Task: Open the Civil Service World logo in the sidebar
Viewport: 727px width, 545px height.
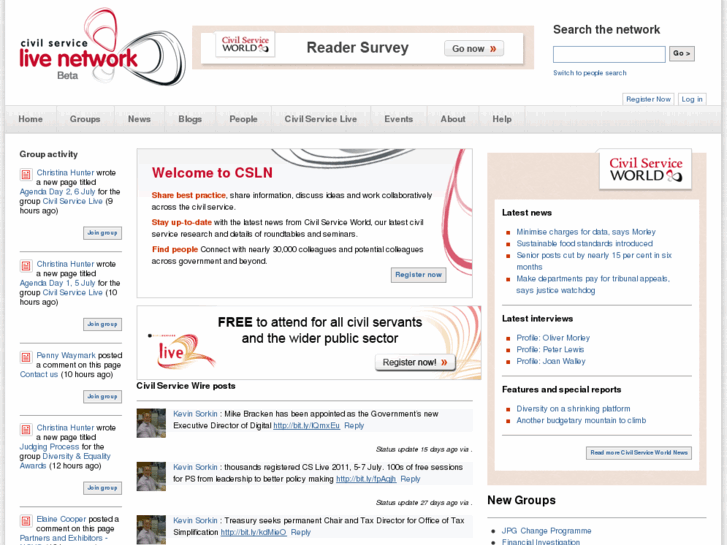Action: pyautogui.click(x=645, y=169)
